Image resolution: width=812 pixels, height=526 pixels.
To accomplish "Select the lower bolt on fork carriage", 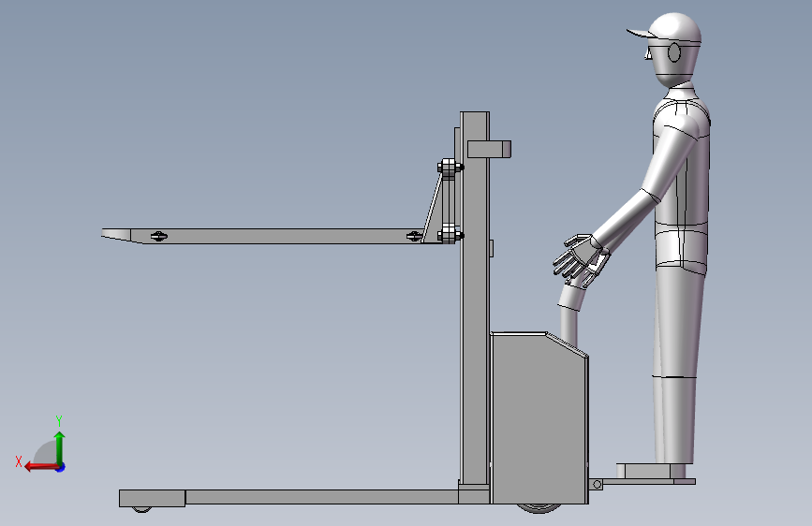I will tap(450, 235).
